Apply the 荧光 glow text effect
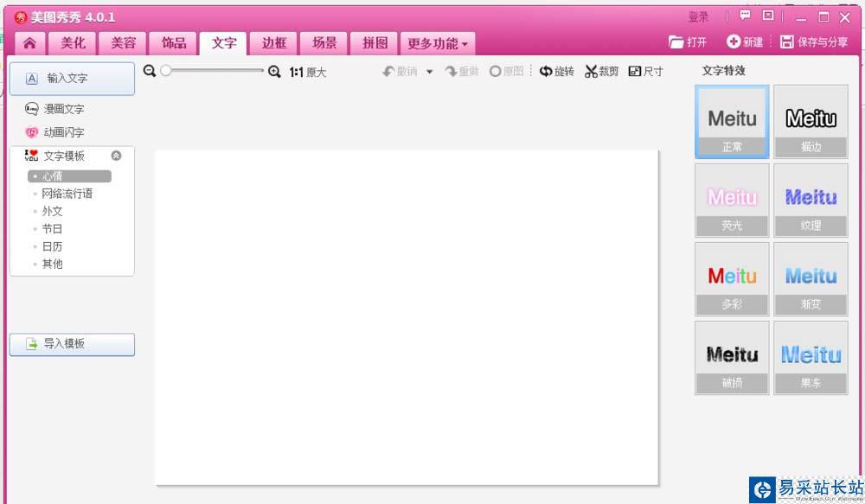 [732, 201]
